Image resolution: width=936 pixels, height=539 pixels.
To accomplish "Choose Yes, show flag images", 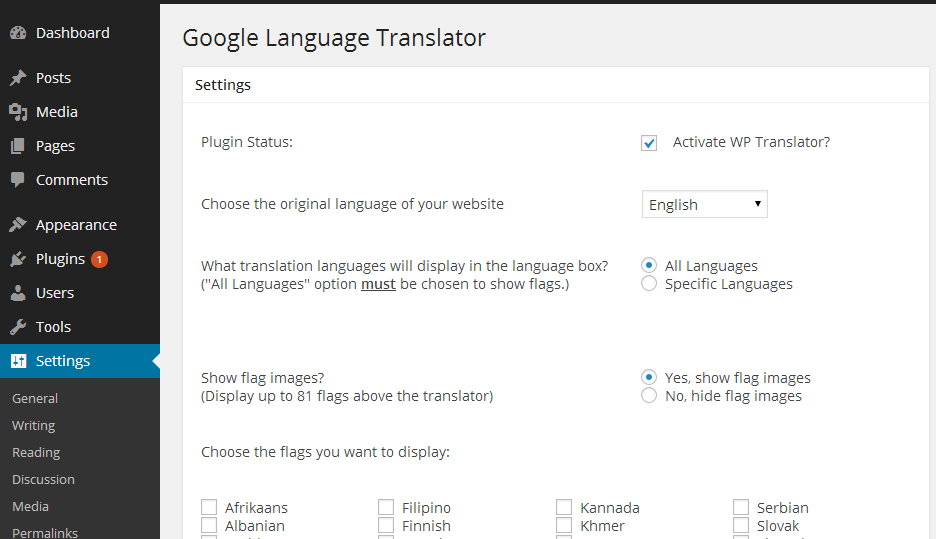I will pos(649,377).
